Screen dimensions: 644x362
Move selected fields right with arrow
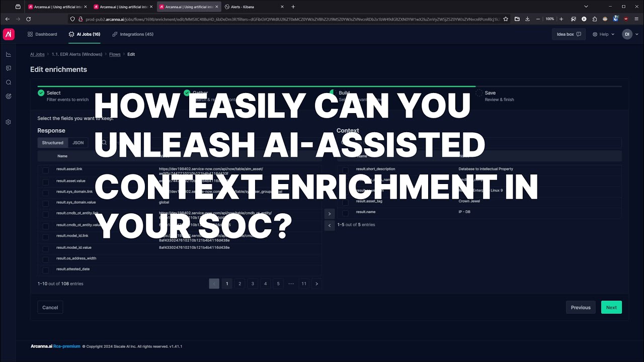coord(330,214)
